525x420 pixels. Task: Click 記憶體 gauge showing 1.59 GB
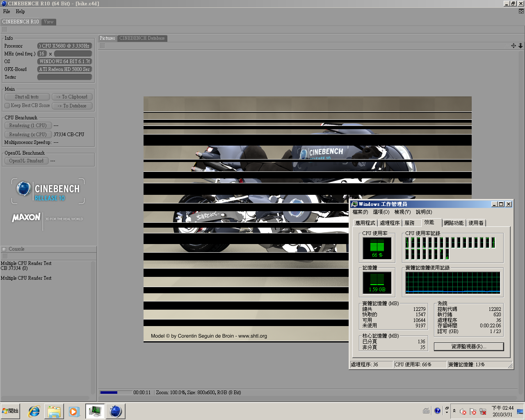[x=377, y=283]
